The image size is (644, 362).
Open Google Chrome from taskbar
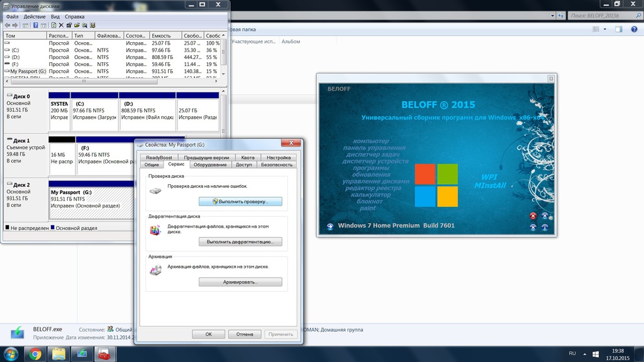point(35,354)
